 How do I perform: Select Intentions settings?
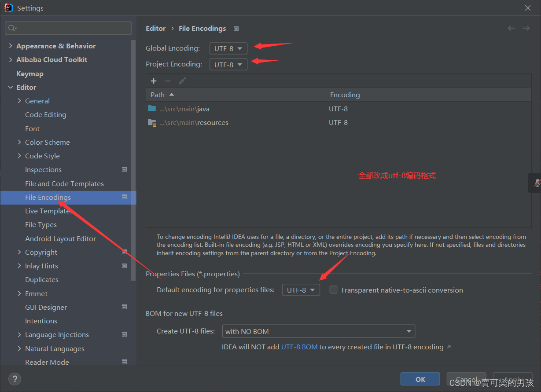[x=41, y=321]
